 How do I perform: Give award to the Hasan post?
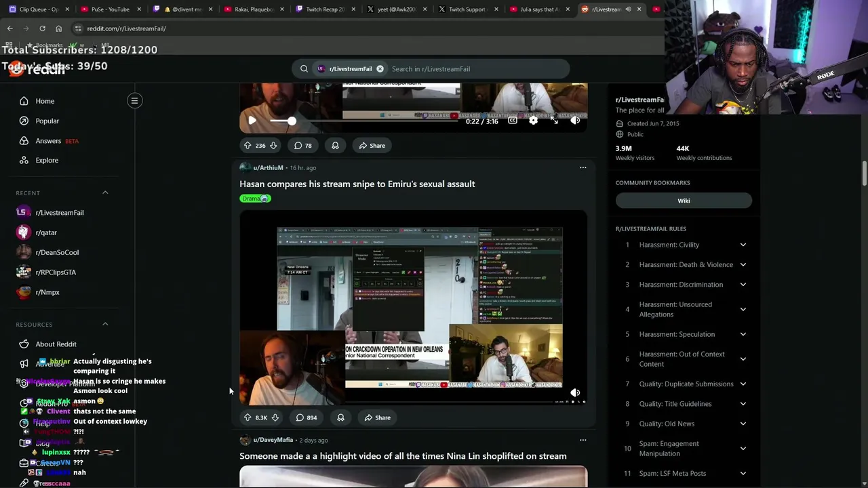tap(340, 418)
